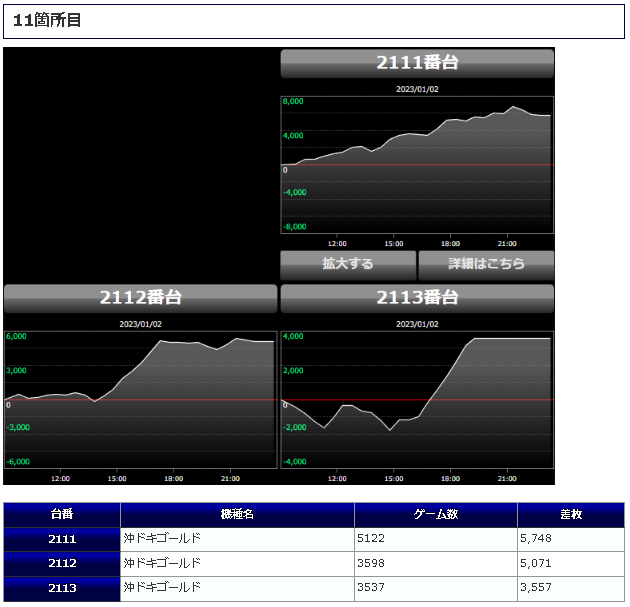
Task: Click the 2112番台 slump graph
Action: pos(141,400)
